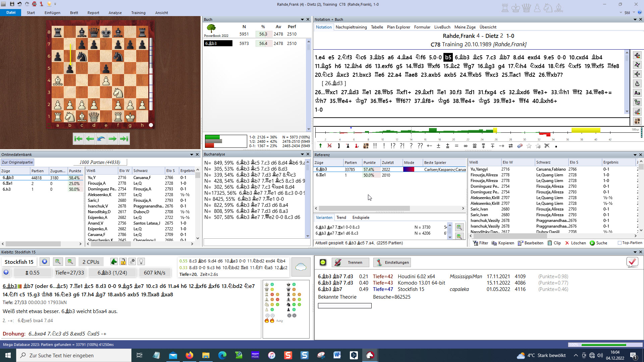Decrease engine lines with minus magnifier
Screen dimensions: 644x362
[70, 262]
